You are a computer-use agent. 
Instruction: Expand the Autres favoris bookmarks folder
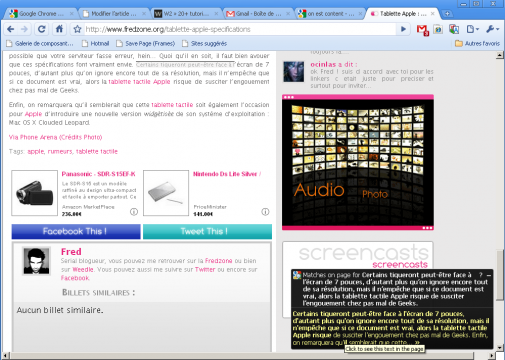(478, 43)
